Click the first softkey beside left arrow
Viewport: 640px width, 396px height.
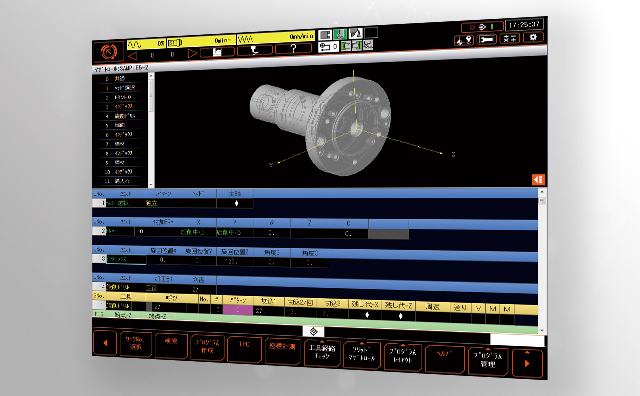(136, 344)
